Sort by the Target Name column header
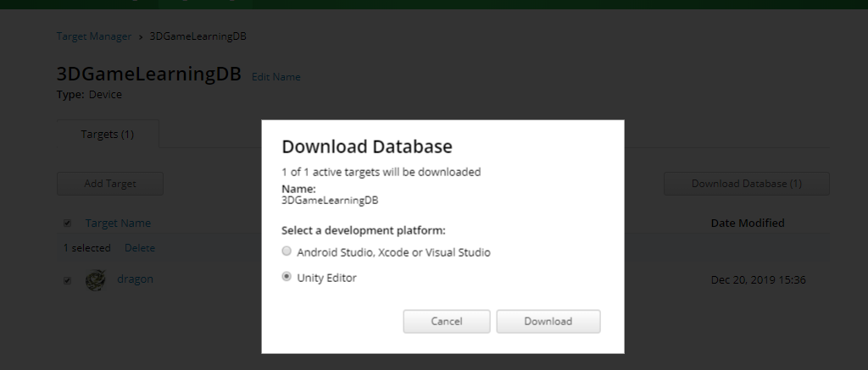Viewport: 868px width, 370px height. pyautogui.click(x=118, y=223)
